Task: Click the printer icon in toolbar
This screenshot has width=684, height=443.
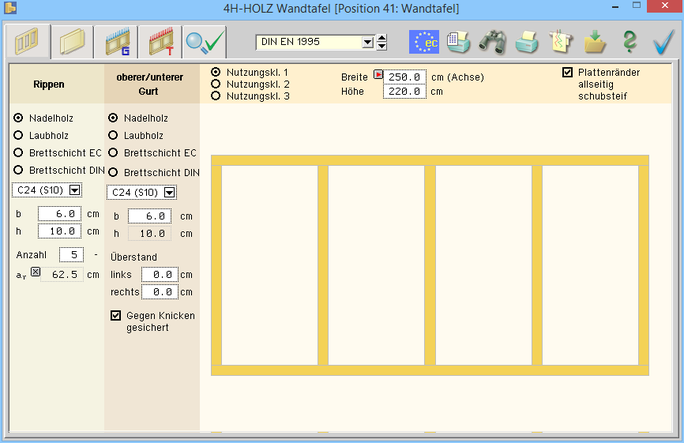Action: click(526, 42)
